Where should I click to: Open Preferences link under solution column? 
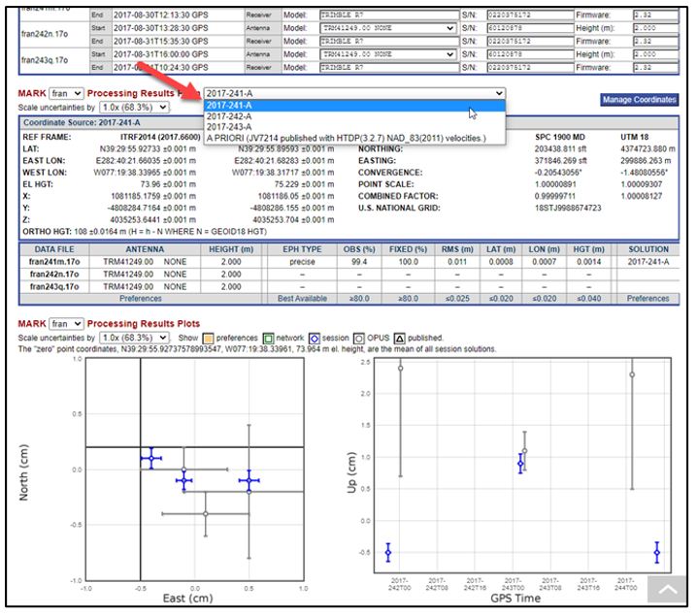tap(647, 299)
